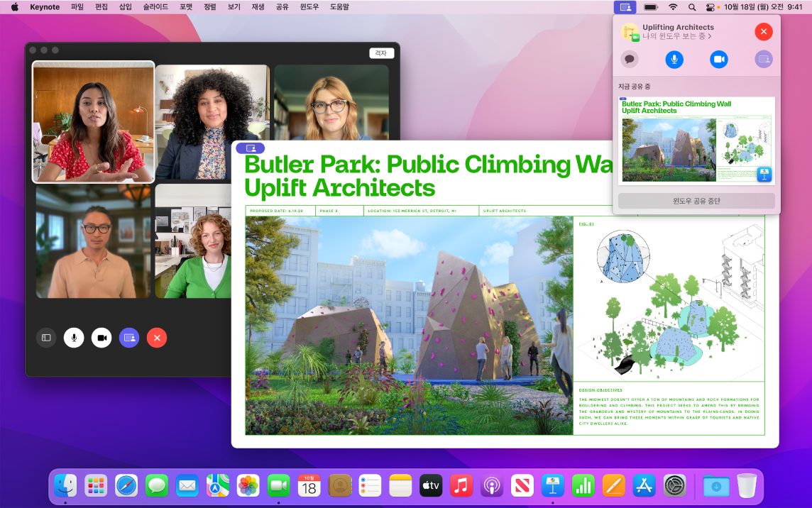The height and width of the screenshot is (508, 812).
Task: Open messages bubble in SharePlay panel
Action: pos(629,60)
